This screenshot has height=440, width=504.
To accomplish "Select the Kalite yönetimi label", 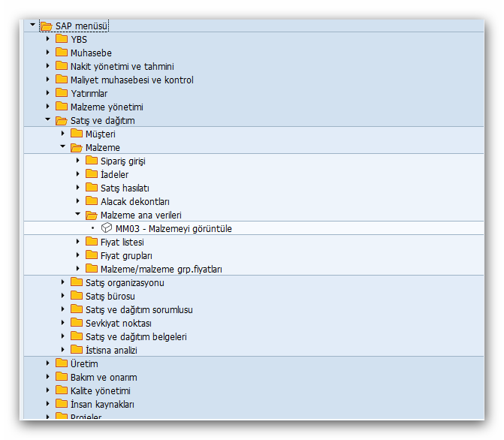I will click(x=101, y=391).
